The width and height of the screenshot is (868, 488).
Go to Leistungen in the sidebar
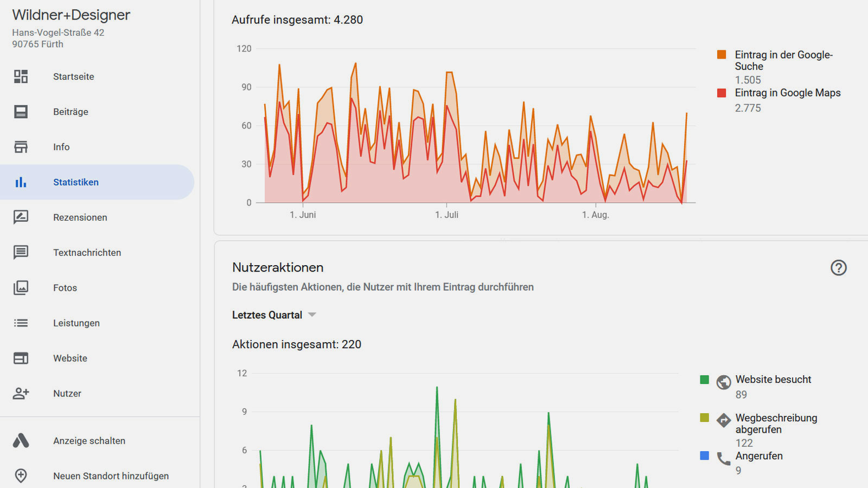point(76,323)
